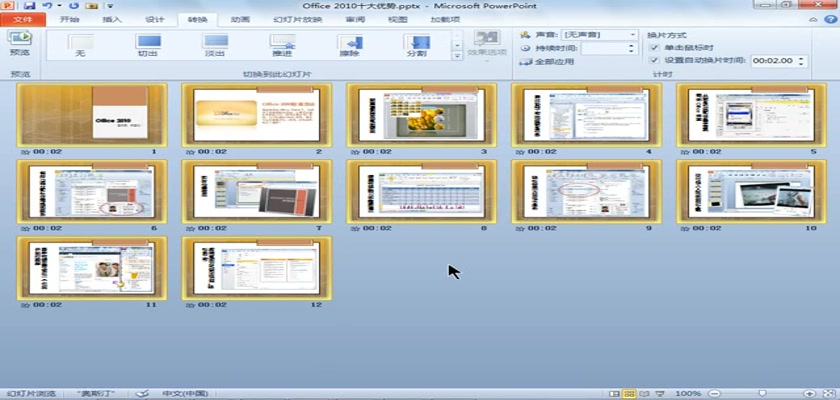Select slide 12 thumbnail

point(257,268)
